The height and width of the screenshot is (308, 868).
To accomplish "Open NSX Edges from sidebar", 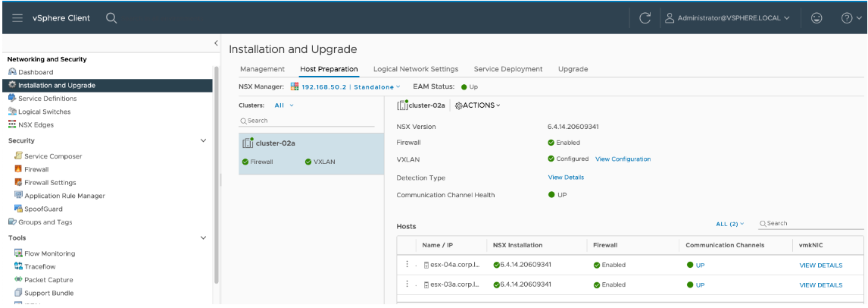I will tap(36, 124).
